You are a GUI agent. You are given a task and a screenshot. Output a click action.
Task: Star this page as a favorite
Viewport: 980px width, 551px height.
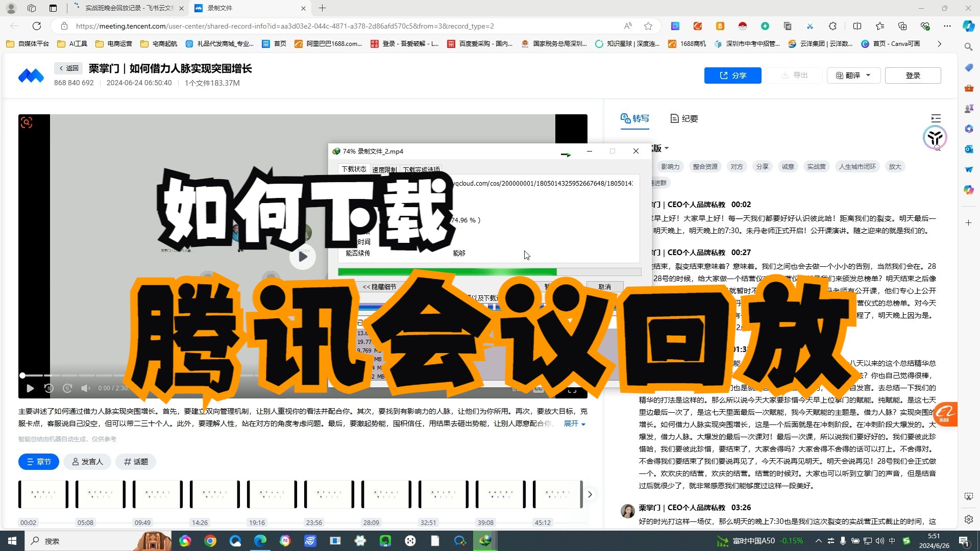pyautogui.click(x=648, y=26)
